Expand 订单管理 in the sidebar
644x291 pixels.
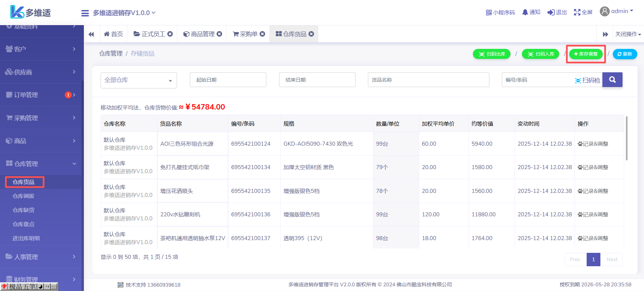coord(40,95)
